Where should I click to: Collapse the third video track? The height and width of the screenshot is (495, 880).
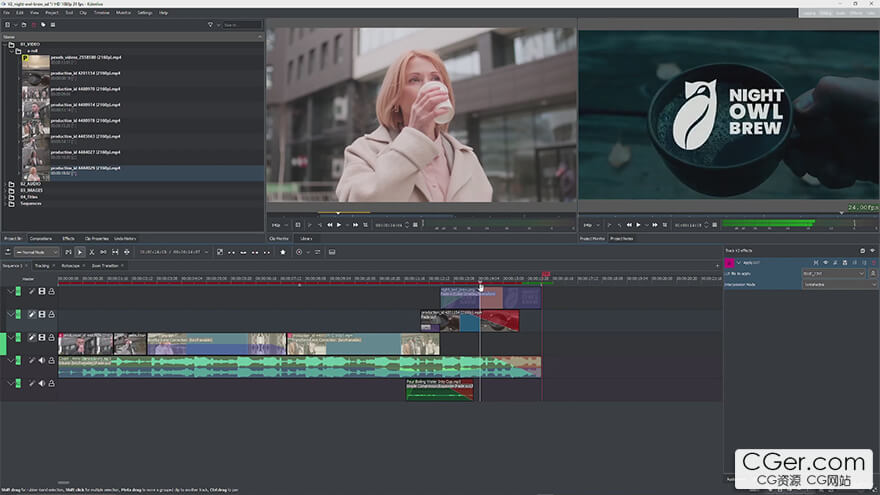(x=10, y=337)
